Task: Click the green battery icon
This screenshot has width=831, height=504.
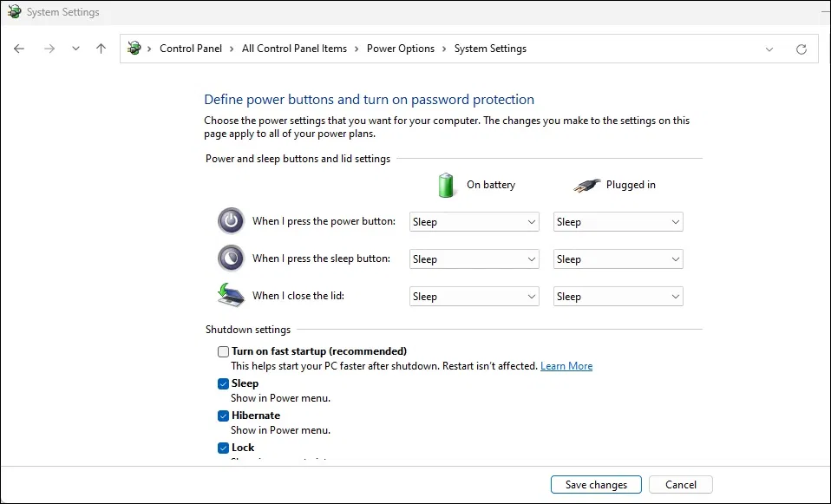Action: point(445,185)
